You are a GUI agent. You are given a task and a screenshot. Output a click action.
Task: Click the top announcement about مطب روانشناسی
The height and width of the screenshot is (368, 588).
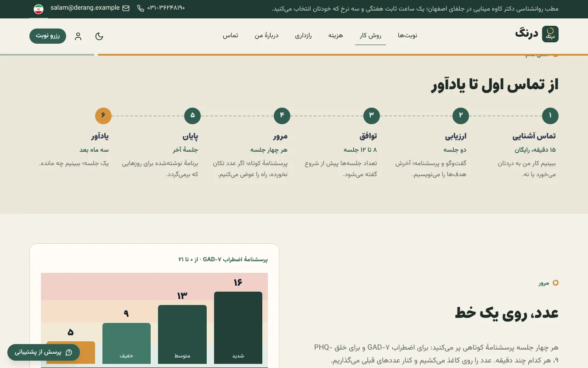[x=415, y=9]
